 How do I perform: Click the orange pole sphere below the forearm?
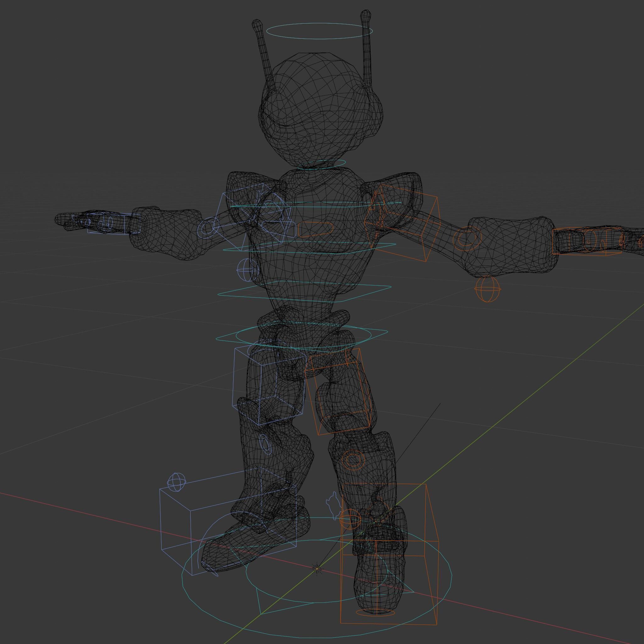click(x=488, y=290)
